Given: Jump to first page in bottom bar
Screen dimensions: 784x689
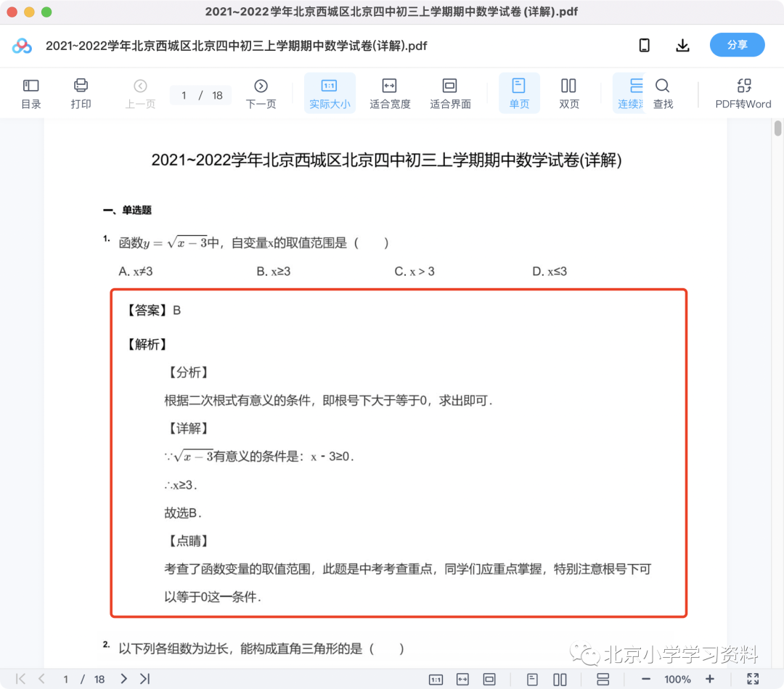Looking at the screenshot, I should 20,679.
